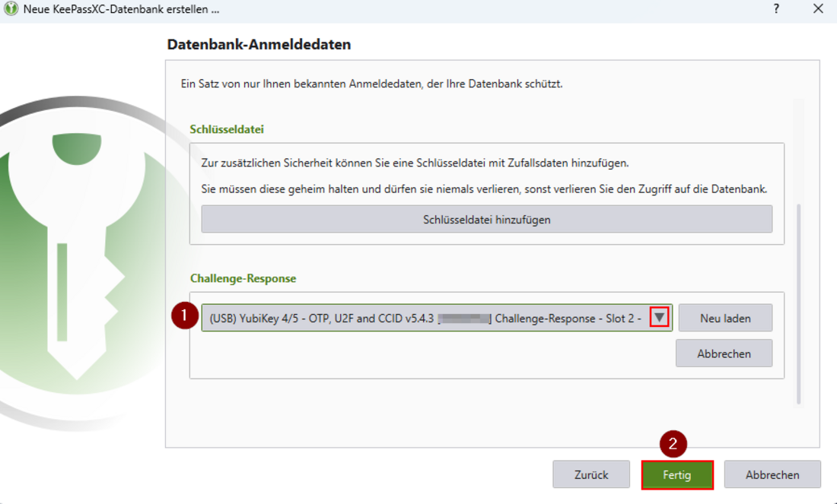Click the vertical scrollbar of the credentials panel

[x=798, y=304]
